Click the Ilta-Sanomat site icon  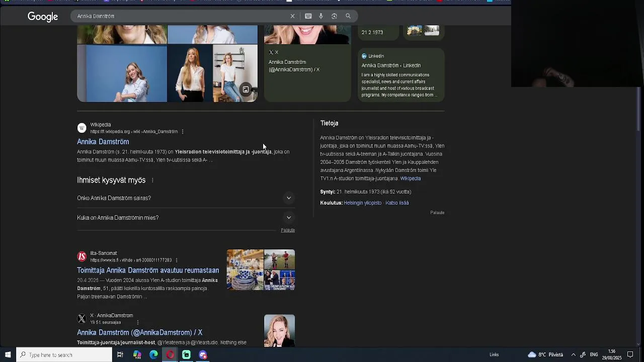click(82, 257)
